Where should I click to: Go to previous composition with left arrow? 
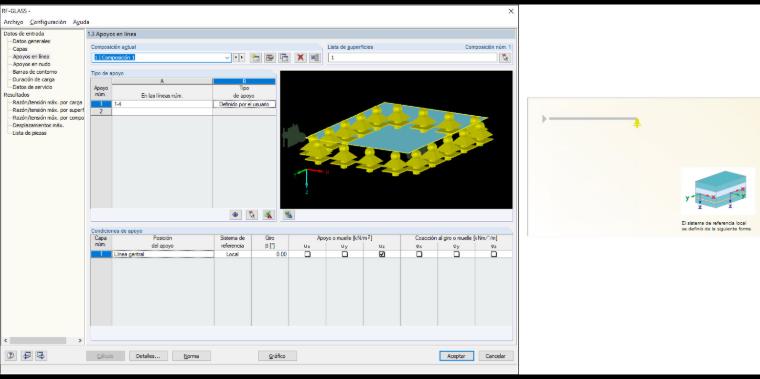click(236, 58)
